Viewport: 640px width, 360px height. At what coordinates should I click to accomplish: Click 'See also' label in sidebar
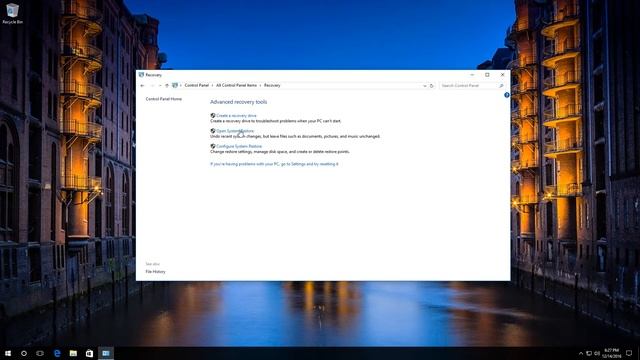click(153, 264)
